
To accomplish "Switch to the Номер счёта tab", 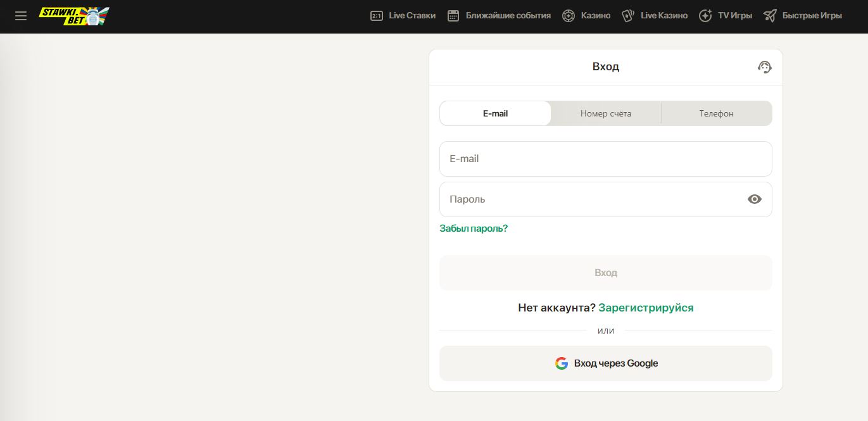I will click(x=606, y=113).
